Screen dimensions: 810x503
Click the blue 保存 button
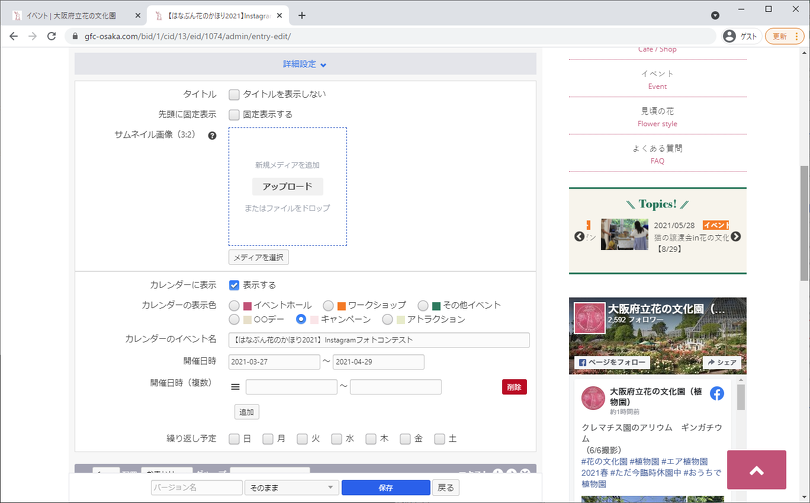386,487
